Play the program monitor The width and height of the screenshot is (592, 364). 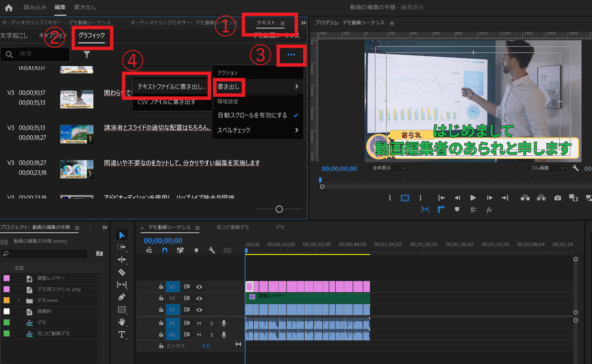tap(473, 198)
